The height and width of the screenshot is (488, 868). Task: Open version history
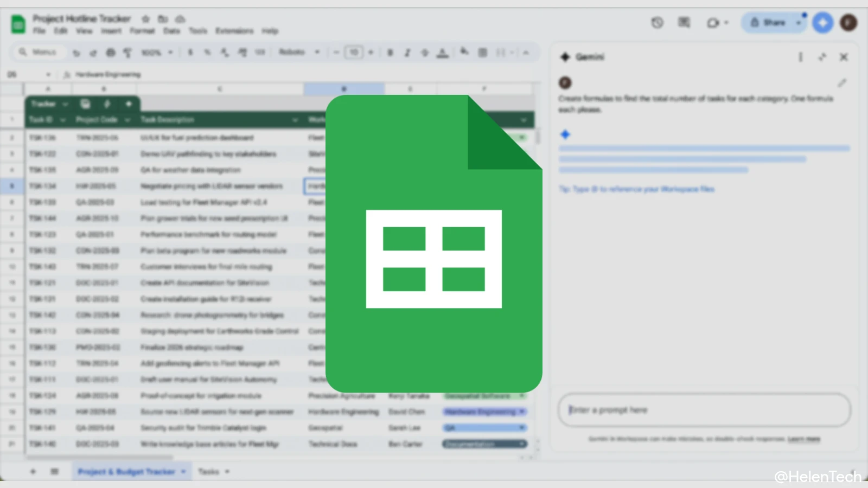657,23
